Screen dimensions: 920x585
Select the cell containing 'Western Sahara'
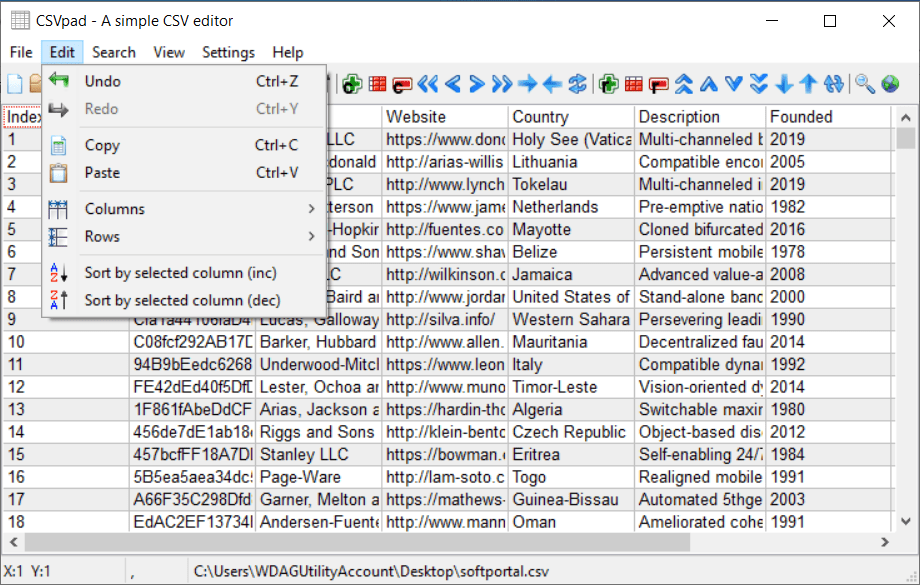tap(571, 320)
